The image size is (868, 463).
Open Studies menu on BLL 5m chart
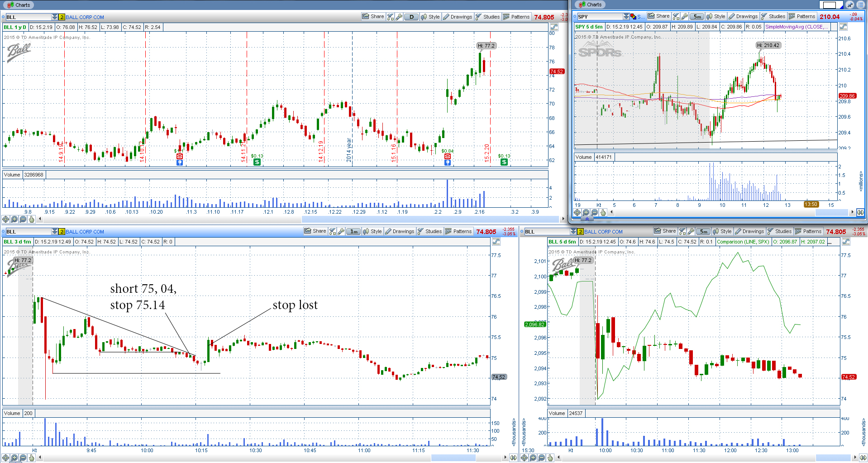(779, 231)
